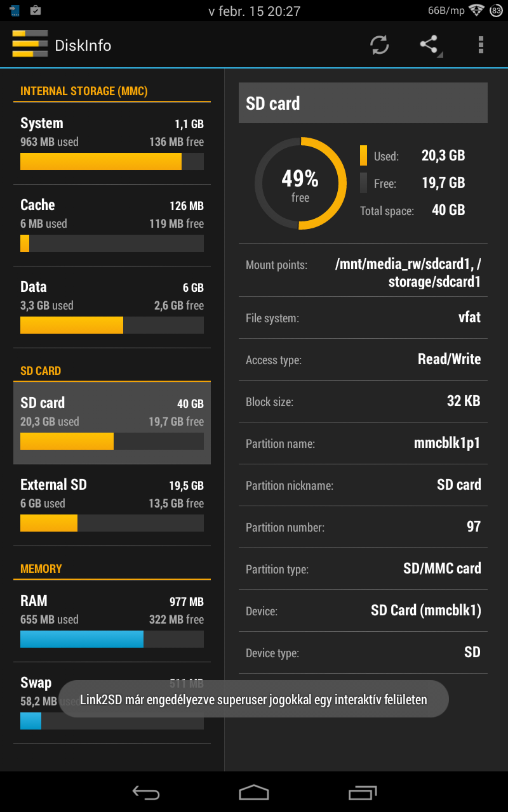Tap the Android back navigation icon
The width and height of the screenshot is (508, 812).
[145, 792]
